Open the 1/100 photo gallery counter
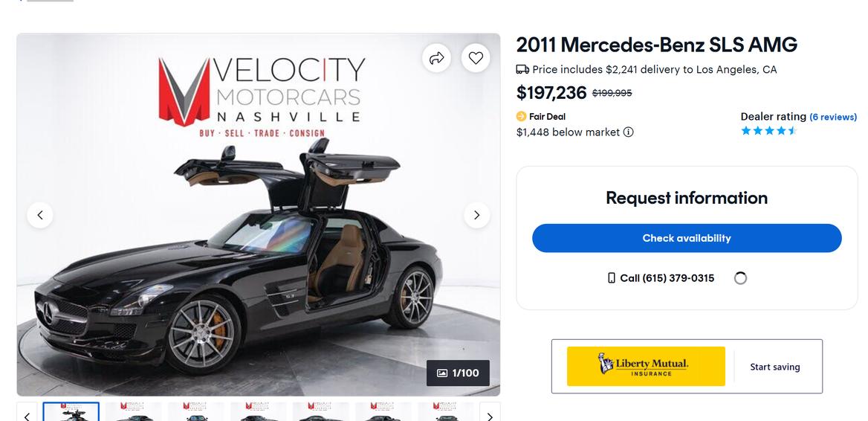The height and width of the screenshot is (421, 868). click(x=458, y=373)
